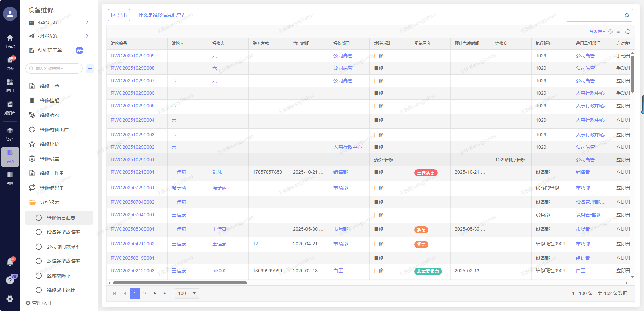
Task: Expand the 抄送我的 section chevron
Action: coord(87,36)
